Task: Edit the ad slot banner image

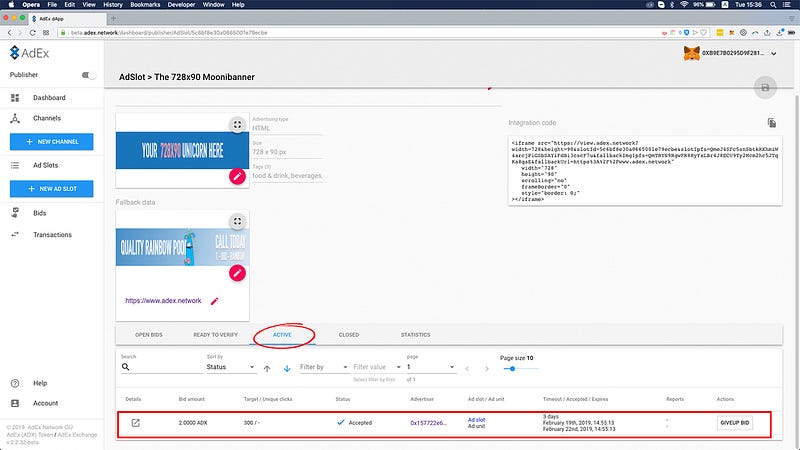Action: pyautogui.click(x=237, y=177)
